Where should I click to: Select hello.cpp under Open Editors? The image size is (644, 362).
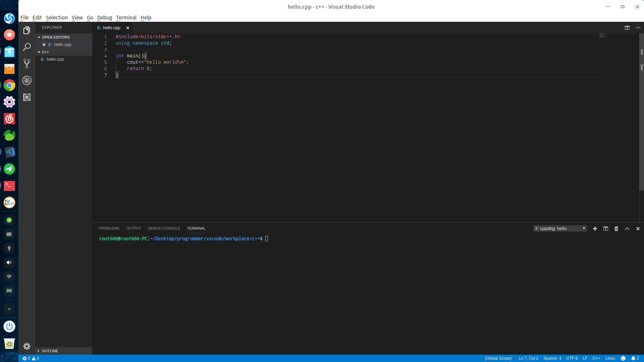pyautogui.click(x=64, y=45)
